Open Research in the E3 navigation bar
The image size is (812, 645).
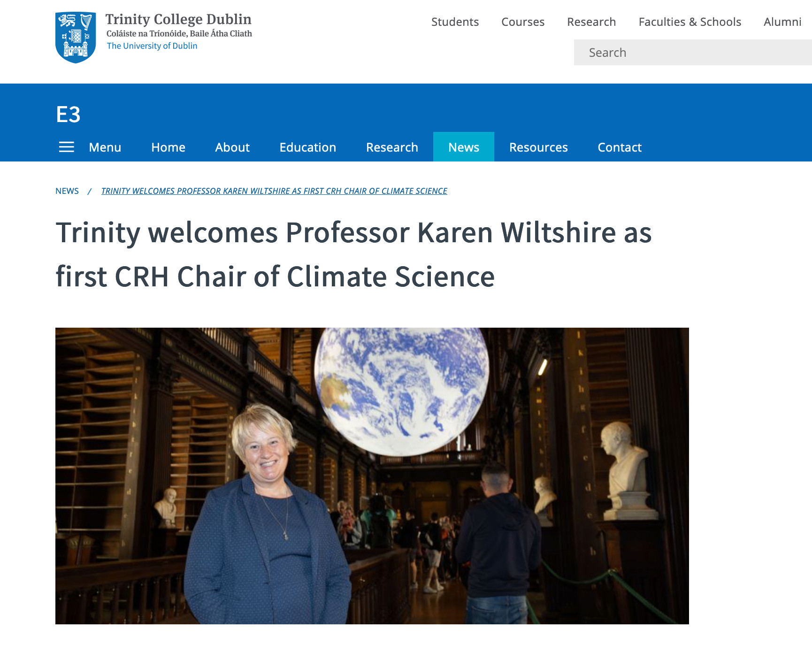click(x=392, y=147)
